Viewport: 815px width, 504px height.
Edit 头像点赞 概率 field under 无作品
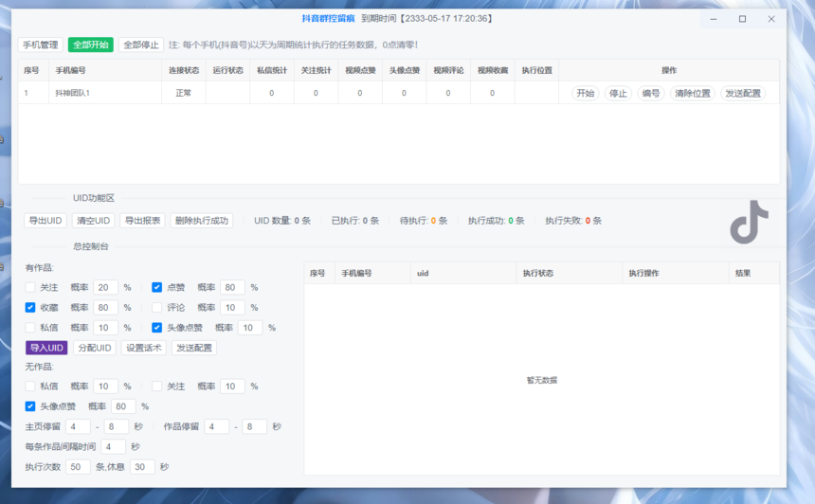pos(123,406)
